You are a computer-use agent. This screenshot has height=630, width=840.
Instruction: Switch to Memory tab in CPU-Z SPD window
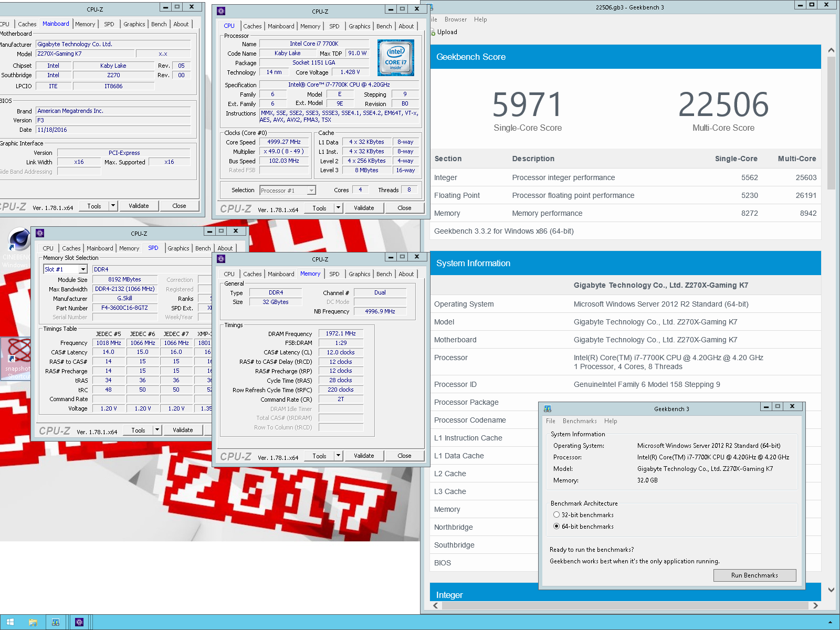[x=129, y=248]
